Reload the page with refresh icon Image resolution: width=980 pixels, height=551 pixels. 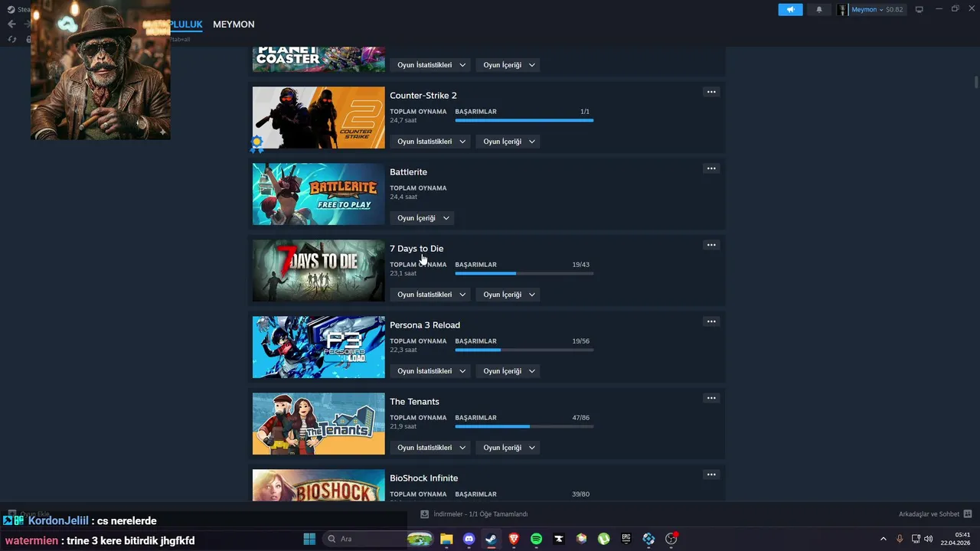(11, 39)
